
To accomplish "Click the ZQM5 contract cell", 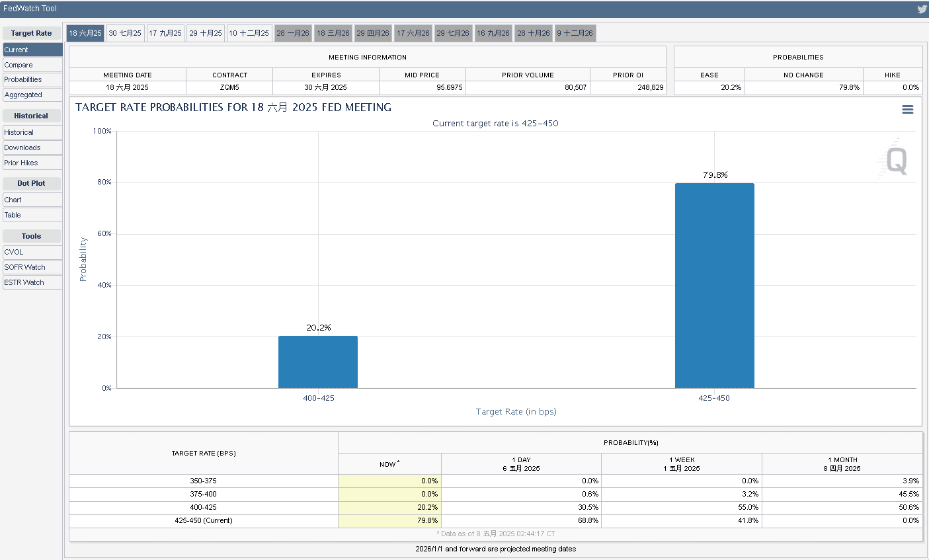I will coord(229,87).
